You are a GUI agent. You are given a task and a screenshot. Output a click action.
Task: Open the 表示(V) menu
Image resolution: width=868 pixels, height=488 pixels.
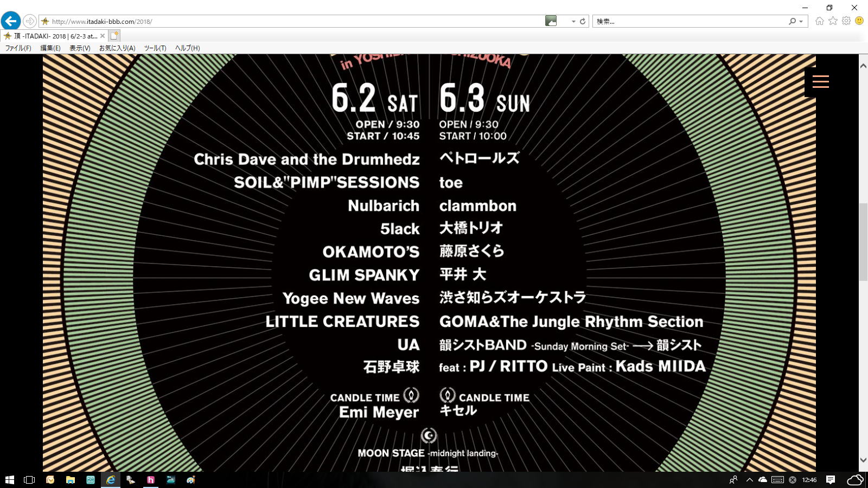coord(80,48)
